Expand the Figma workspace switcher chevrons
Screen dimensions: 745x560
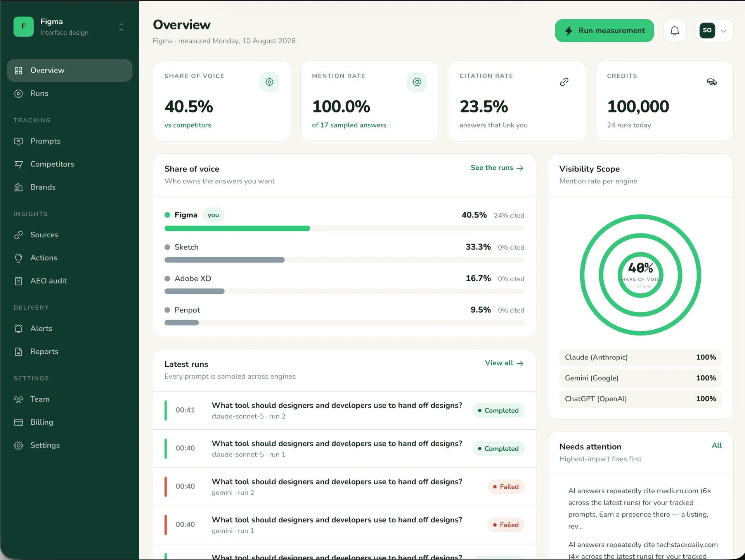pos(121,27)
